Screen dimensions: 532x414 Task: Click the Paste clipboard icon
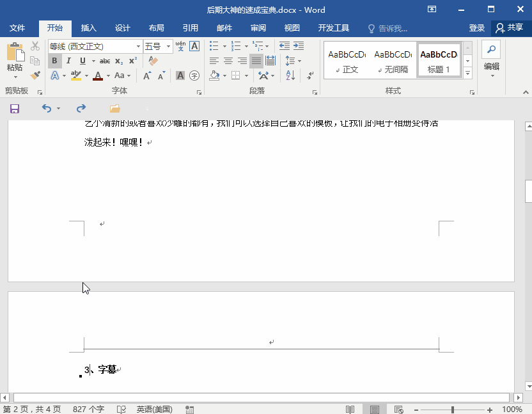pos(15,52)
